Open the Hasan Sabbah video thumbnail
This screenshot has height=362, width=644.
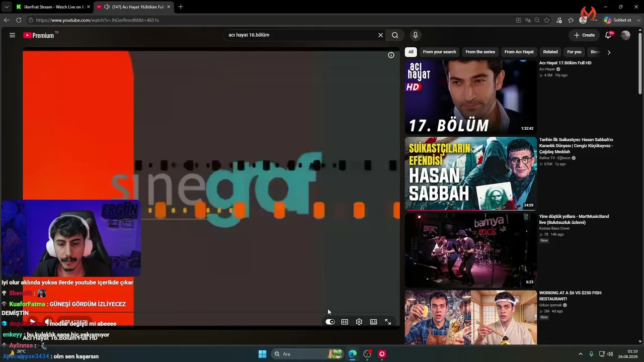pyautogui.click(x=470, y=173)
